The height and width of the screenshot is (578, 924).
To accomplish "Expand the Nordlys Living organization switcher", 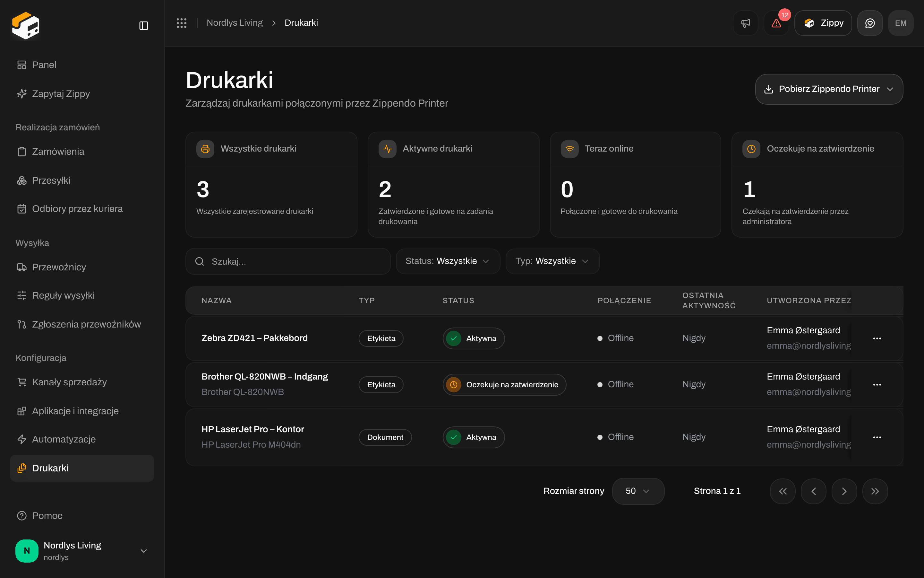I will pyautogui.click(x=143, y=551).
